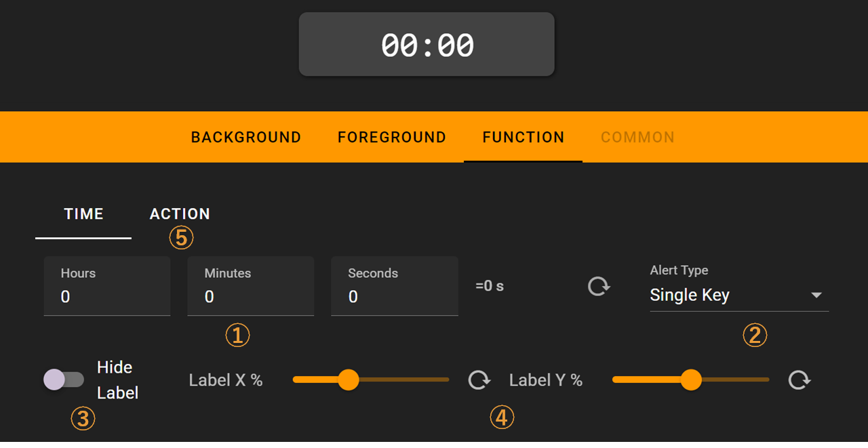Click the Single Key selected value
The image size is (868, 448).
690,296
